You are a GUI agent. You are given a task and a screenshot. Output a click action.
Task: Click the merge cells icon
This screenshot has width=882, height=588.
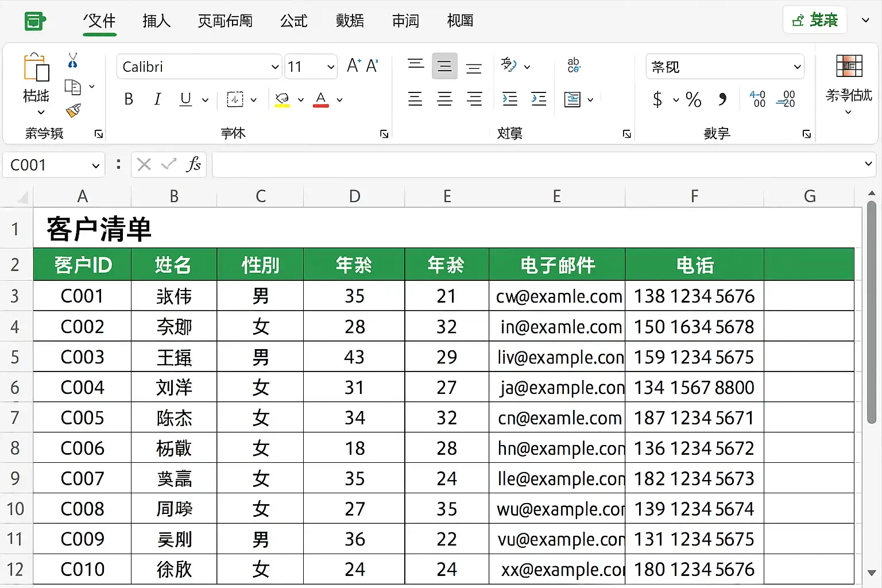click(572, 99)
